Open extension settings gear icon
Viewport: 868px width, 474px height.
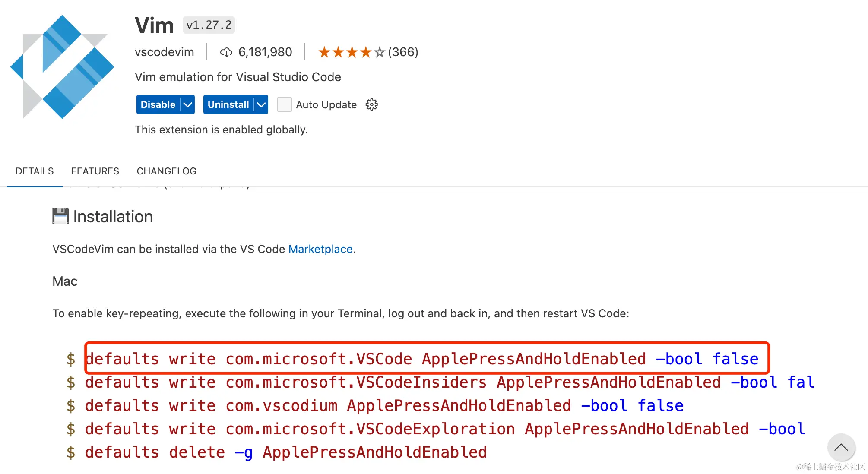[371, 104]
